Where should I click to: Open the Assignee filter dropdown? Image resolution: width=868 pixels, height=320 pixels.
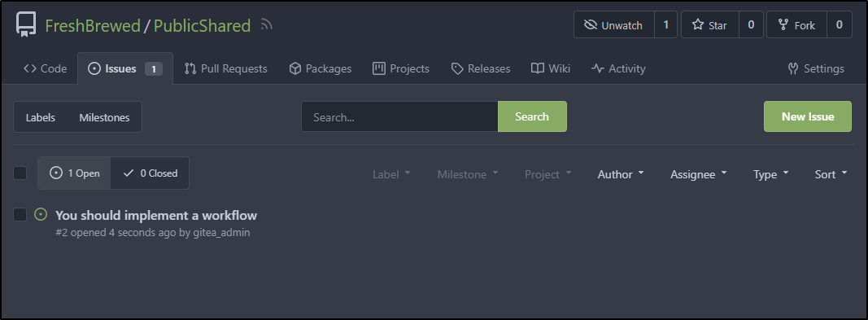point(699,174)
